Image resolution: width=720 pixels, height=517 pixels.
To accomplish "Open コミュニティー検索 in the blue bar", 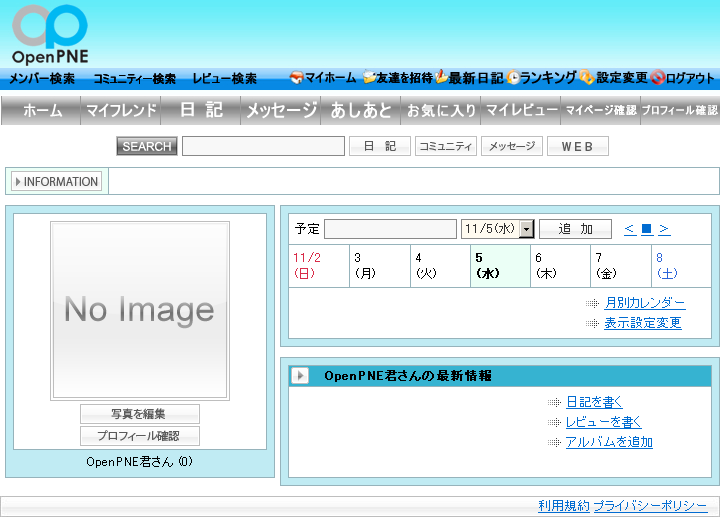I will click(x=135, y=79).
